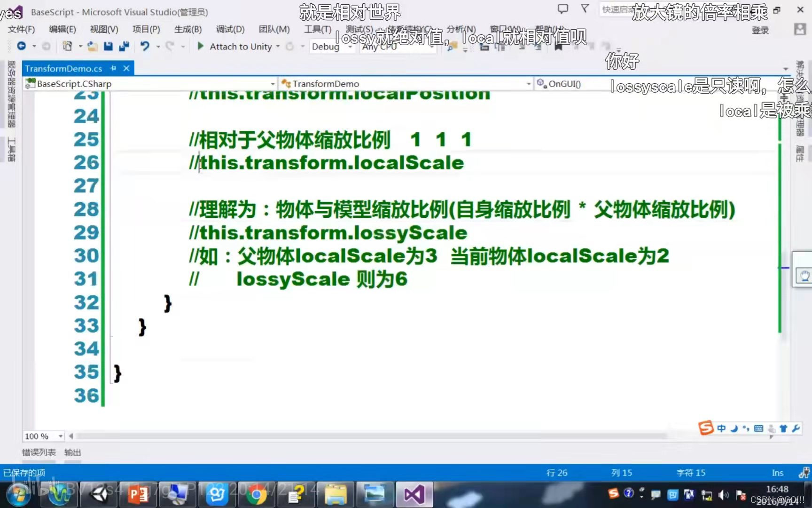The width and height of the screenshot is (812, 508).
Task: Click the Windows Start orb
Action: (x=19, y=494)
